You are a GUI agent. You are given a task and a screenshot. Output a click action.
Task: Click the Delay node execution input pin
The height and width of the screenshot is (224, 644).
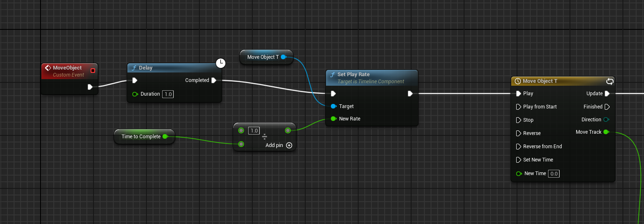pos(134,80)
